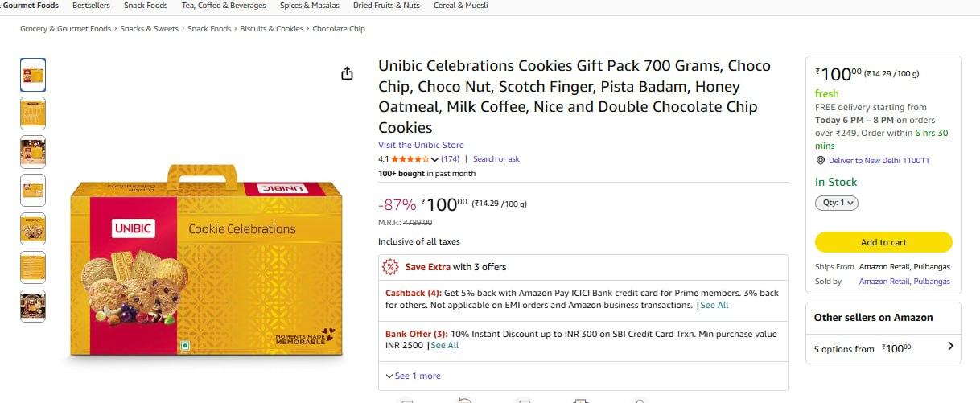Viewport: 980px width, 403px height.
Task: Click Biscuits & Cookies breadcrumb
Action: [272, 29]
